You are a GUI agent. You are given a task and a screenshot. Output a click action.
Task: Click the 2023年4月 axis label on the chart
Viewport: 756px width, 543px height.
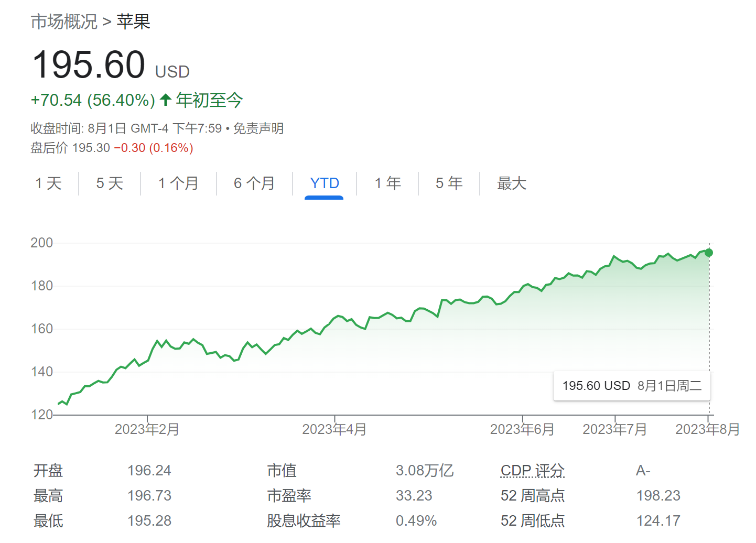coord(334,429)
